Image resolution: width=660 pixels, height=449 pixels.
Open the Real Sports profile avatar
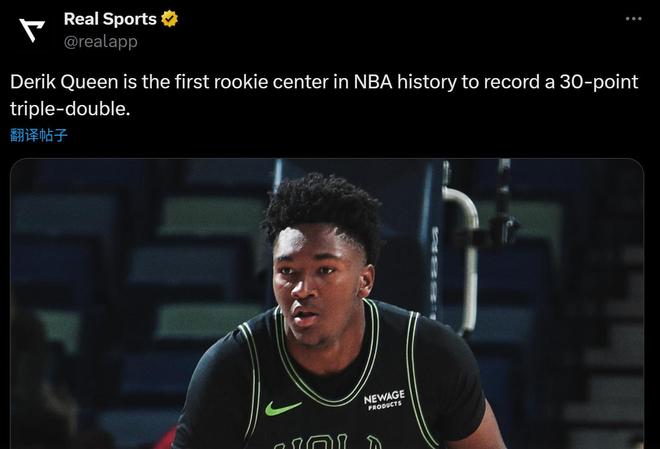point(32,30)
